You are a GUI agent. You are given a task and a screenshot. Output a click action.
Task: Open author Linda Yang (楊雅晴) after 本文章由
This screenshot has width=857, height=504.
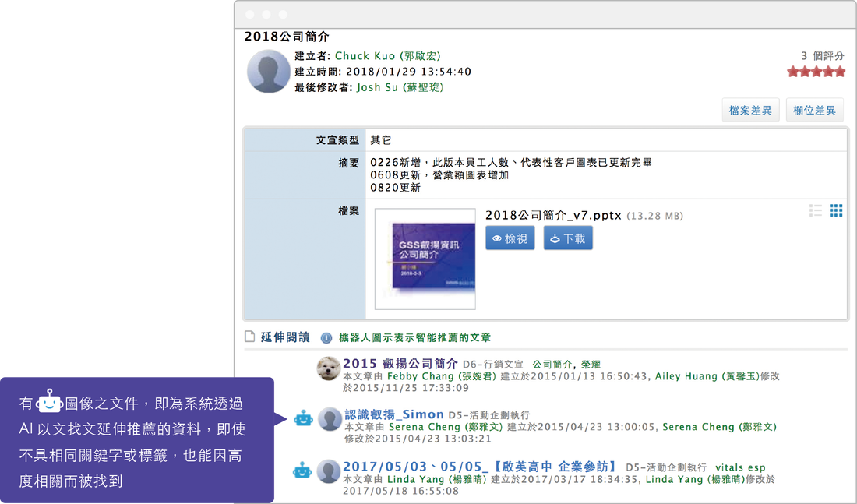pyautogui.click(x=437, y=479)
